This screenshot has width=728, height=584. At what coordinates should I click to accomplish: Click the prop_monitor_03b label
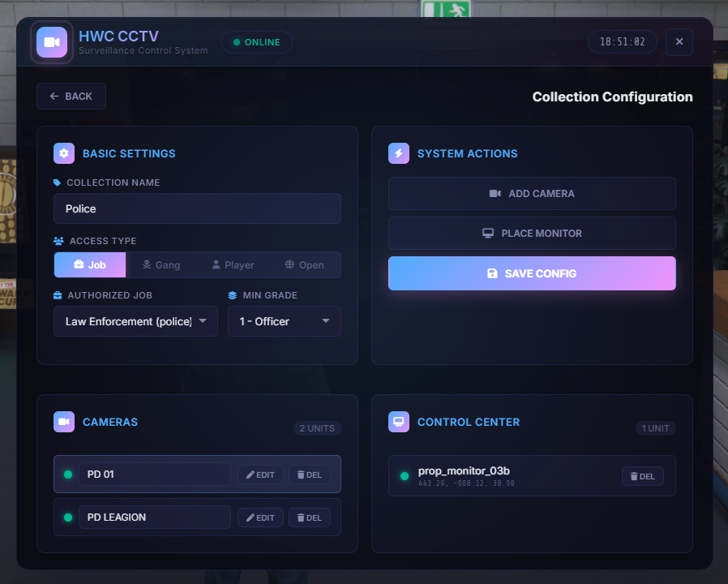(x=464, y=470)
